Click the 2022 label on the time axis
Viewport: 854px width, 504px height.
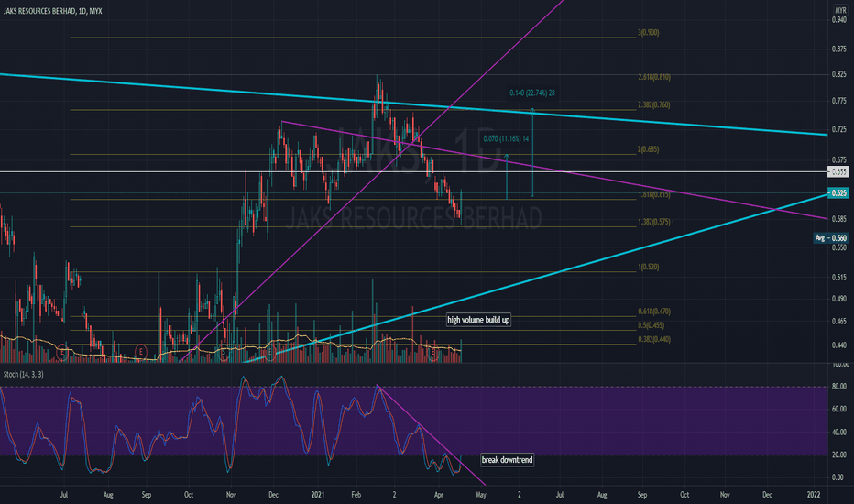coord(813,495)
